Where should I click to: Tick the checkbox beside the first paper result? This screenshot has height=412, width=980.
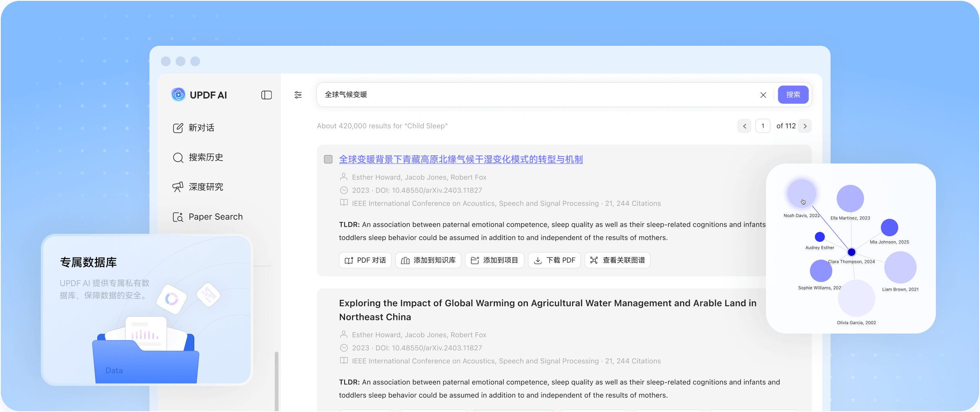328,159
